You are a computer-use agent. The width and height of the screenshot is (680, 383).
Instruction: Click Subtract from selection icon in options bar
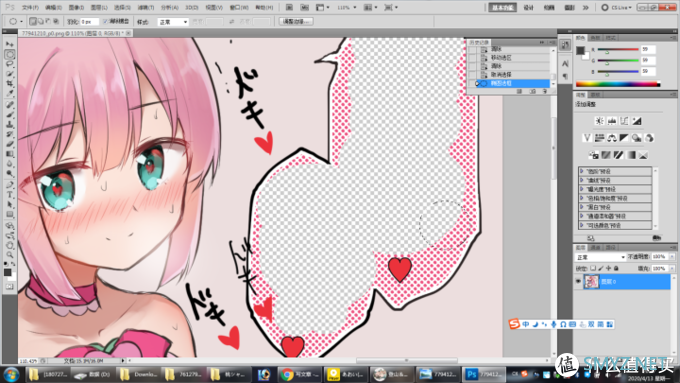click(49, 21)
